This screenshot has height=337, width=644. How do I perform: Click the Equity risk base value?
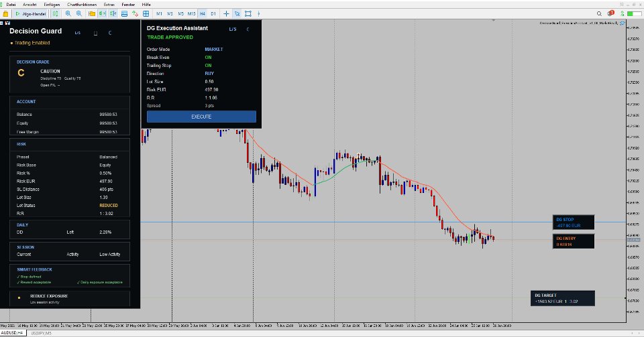[x=105, y=165]
